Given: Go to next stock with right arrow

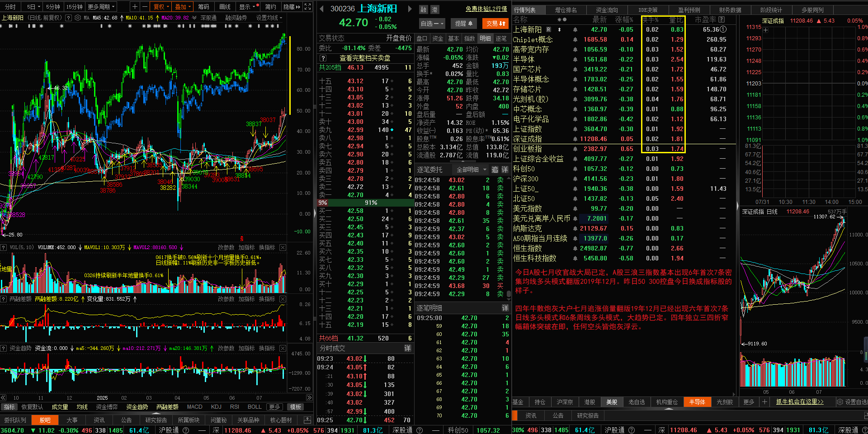Looking at the screenshot, I should click(x=410, y=9).
